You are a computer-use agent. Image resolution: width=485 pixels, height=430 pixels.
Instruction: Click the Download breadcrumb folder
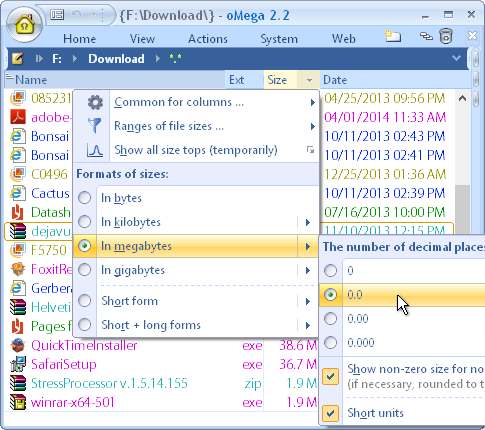(x=116, y=59)
